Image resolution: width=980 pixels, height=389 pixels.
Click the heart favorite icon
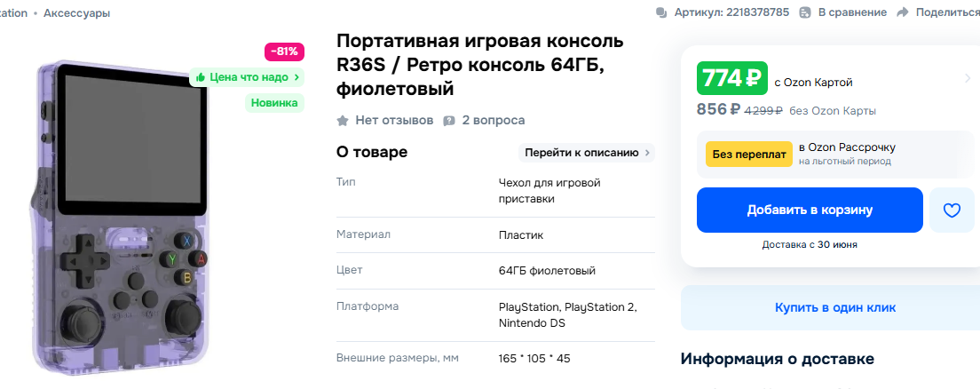pyautogui.click(x=952, y=210)
